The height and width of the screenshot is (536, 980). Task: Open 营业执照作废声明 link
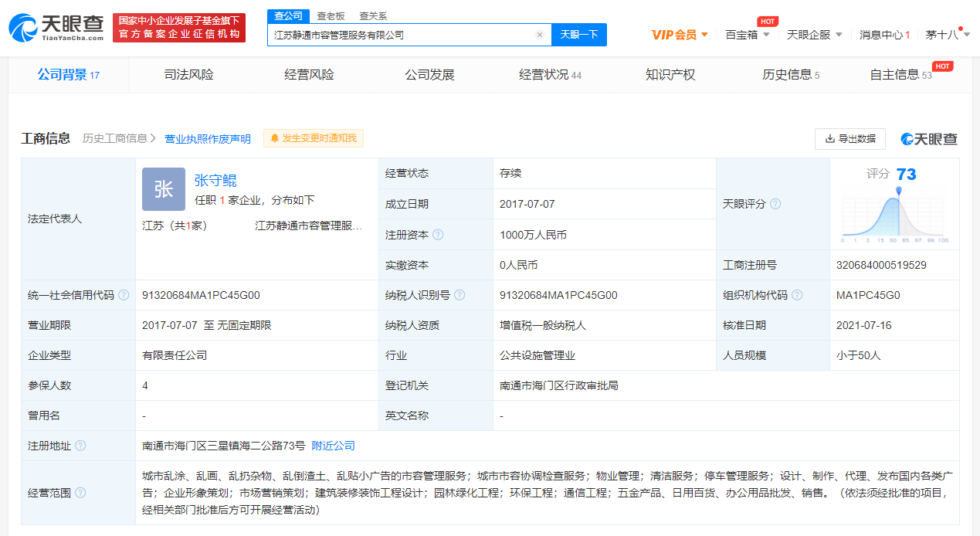click(x=208, y=139)
